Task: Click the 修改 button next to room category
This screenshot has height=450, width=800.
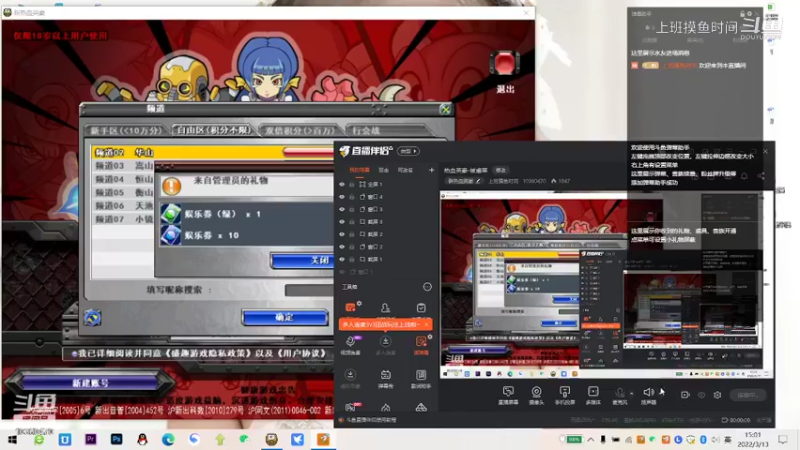Action: click(501, 170)
